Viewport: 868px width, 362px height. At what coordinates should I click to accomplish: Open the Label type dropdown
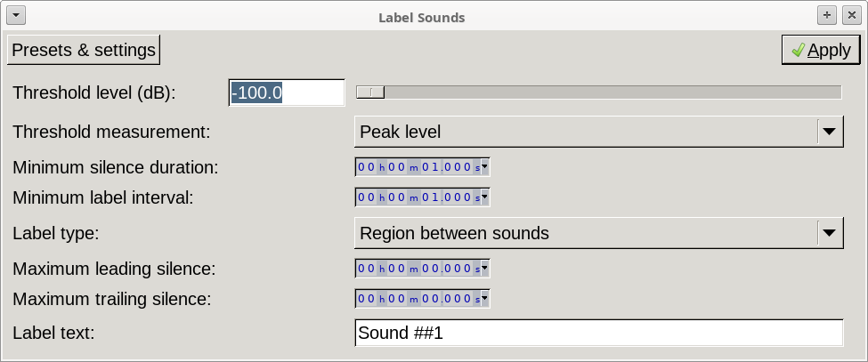click(x=599, y=233)
